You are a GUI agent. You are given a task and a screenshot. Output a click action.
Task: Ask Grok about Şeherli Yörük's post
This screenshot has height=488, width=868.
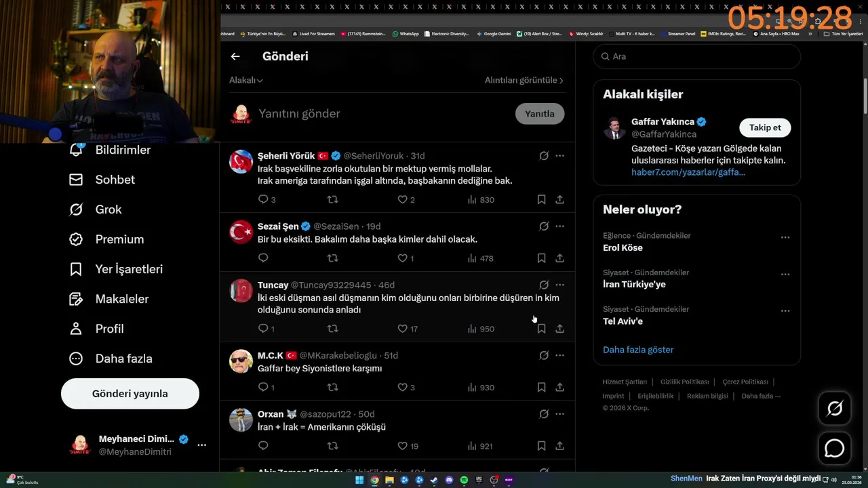tap(544, 156)
